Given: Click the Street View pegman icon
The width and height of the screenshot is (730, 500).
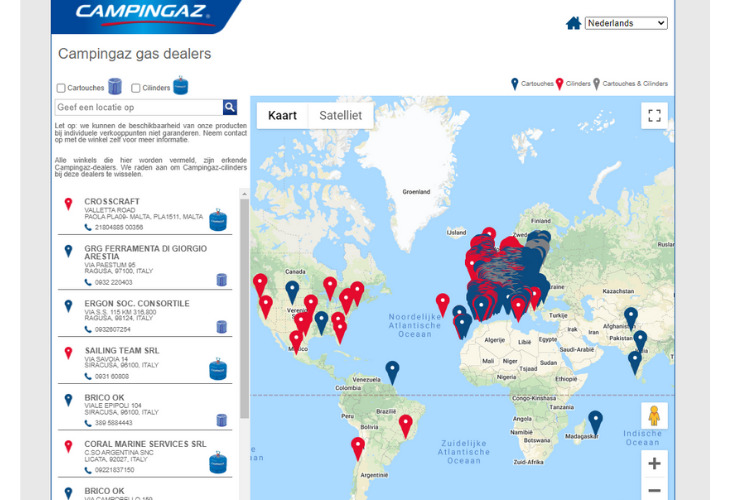Looking at the screenshot, I should click(654, 416).
